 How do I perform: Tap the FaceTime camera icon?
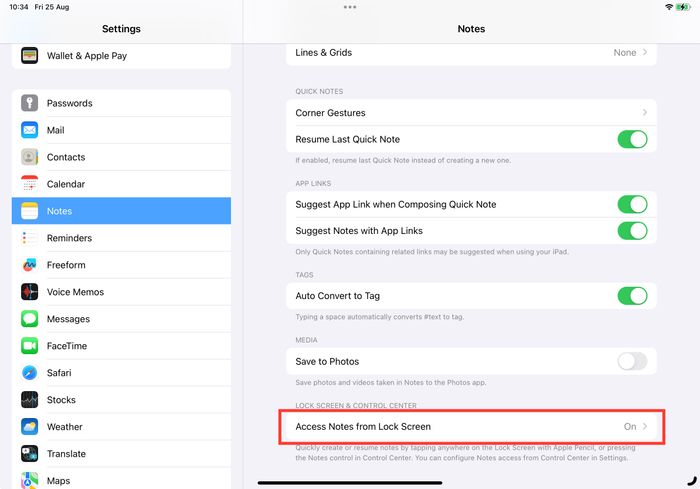click(30, 346)
